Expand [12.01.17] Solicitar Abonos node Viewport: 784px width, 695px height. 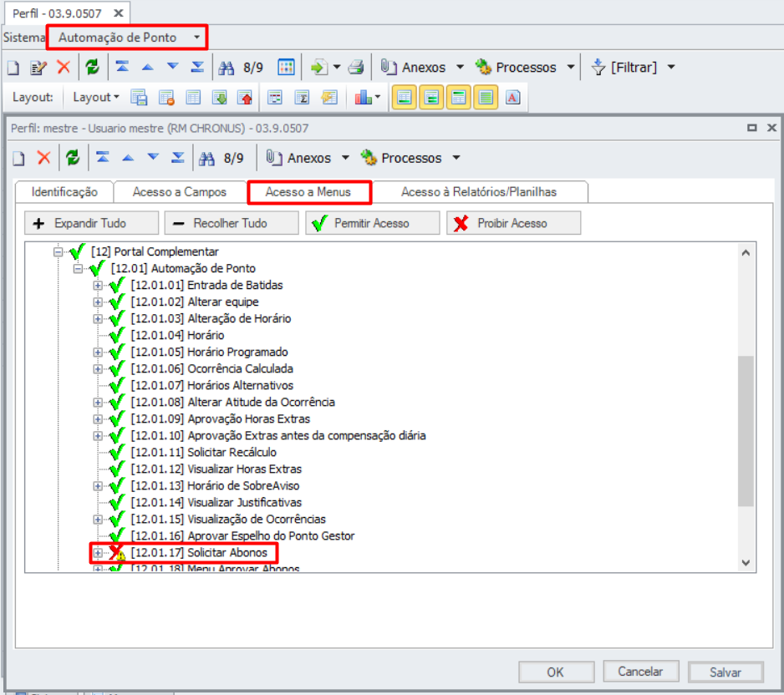click(x=98, y=553)
